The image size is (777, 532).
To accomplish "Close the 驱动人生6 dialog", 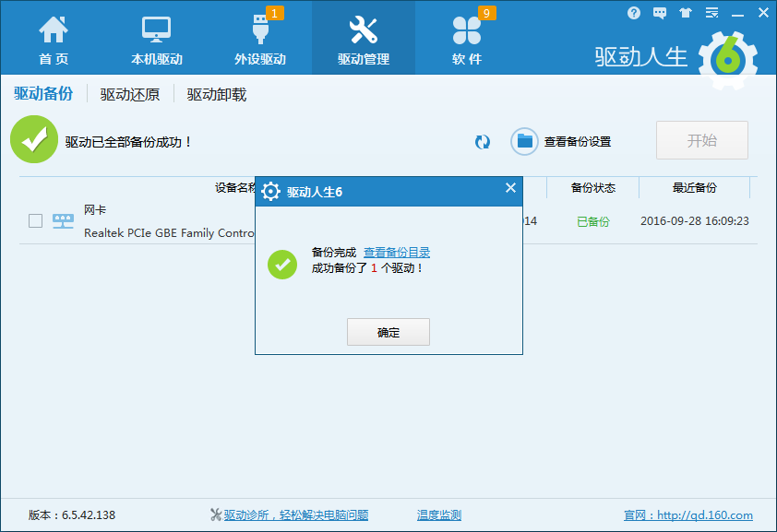I will click(x=510, y=187).
